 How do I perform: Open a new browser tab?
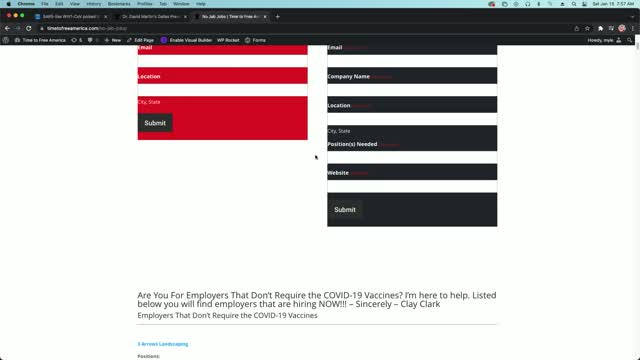(278, 17)
